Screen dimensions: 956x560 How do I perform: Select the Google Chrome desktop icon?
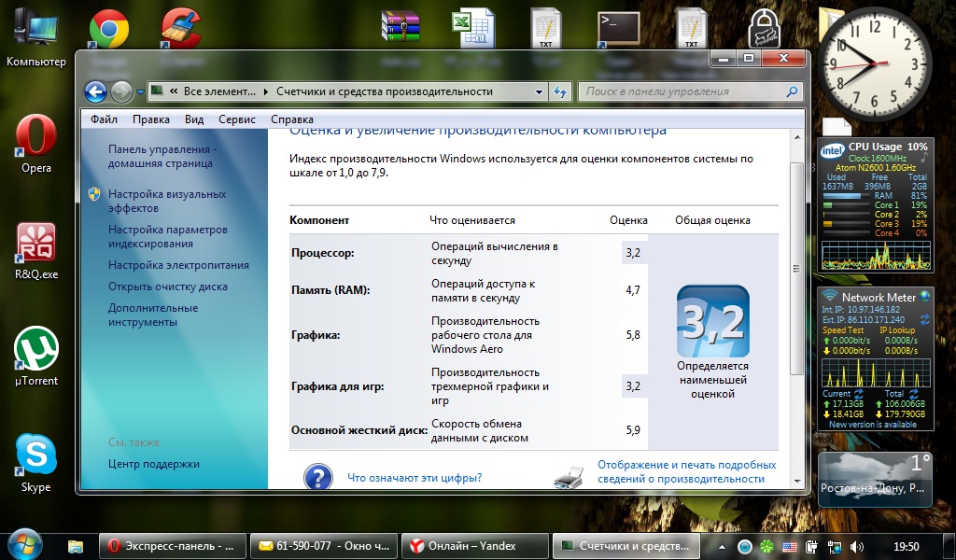pyautogui.click(x=108, y=28)
